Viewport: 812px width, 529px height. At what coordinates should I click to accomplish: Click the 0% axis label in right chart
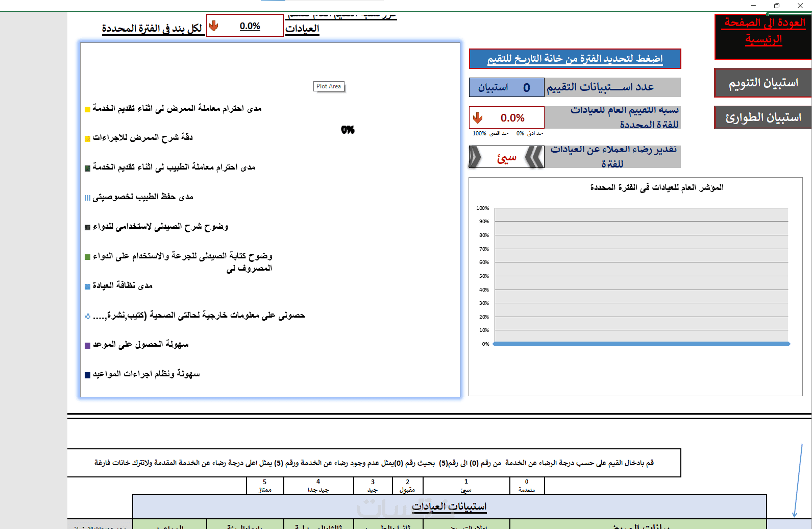coord(485,344)
